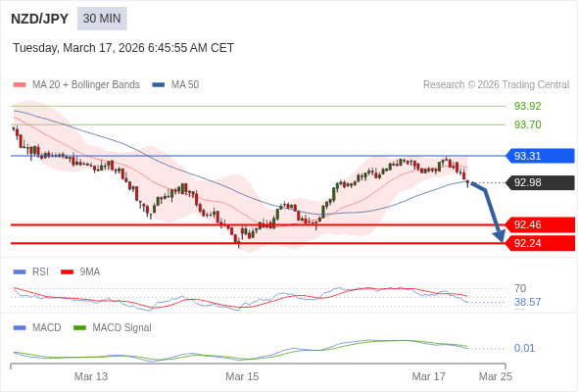
Task: Click the 9MA red legend swatch
Action: click(67, 272)
